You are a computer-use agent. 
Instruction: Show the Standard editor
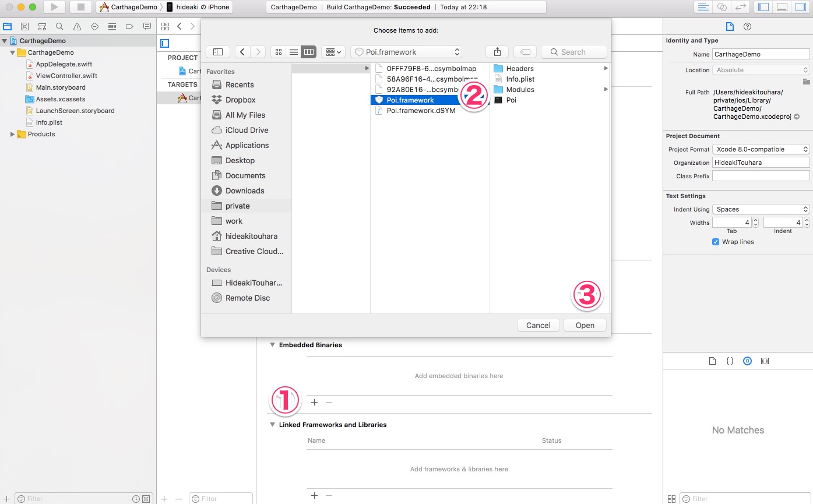click(x=703, y=7)
